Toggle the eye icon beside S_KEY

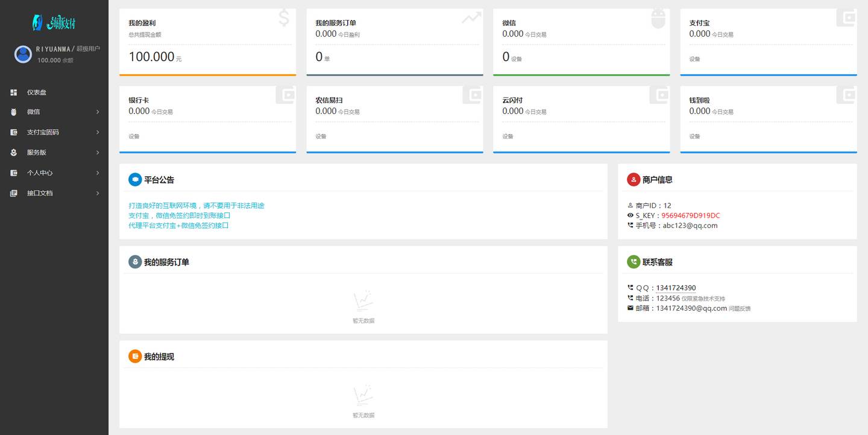(x=631, y=215)
